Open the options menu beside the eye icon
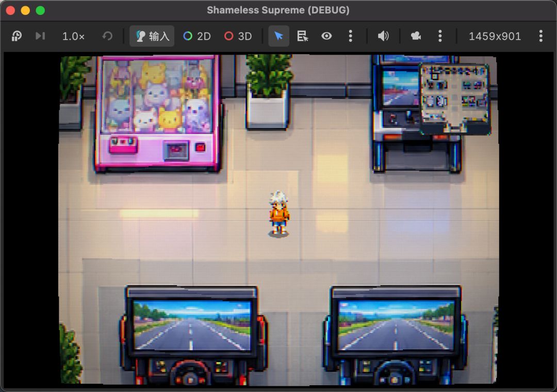The width and height of the screenshot is (557, 392). tap(351, 36)
